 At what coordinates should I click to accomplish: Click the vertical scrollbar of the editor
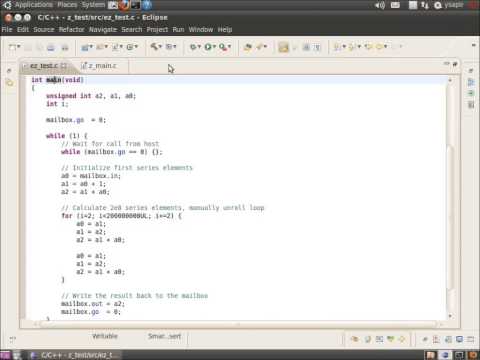tap(450, 217)
